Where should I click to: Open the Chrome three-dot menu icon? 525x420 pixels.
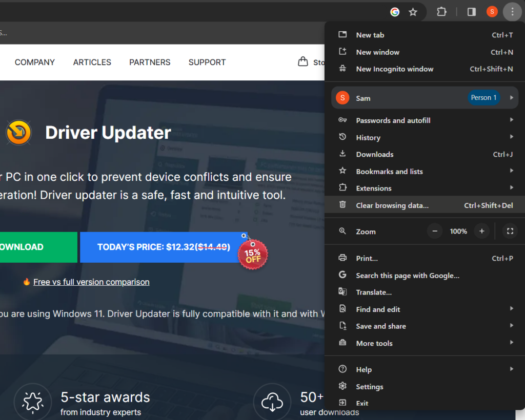[x=512, y=11]
